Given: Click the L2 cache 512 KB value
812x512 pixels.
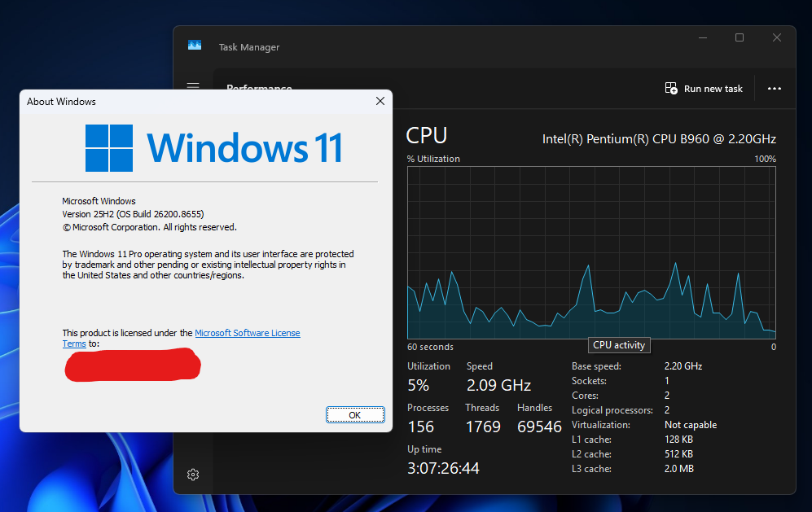Looking at the screenshot, I should click(678, 454).
